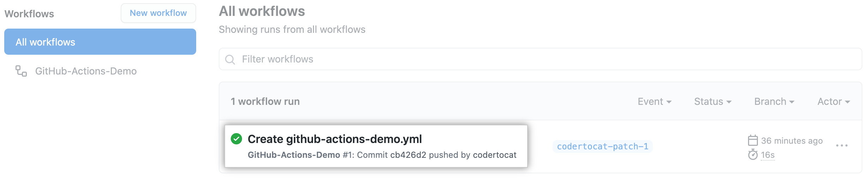The width and height of the screenshot is (868, 179).
Task: Select All workflows in the sidebar
Action: (100, 42)
